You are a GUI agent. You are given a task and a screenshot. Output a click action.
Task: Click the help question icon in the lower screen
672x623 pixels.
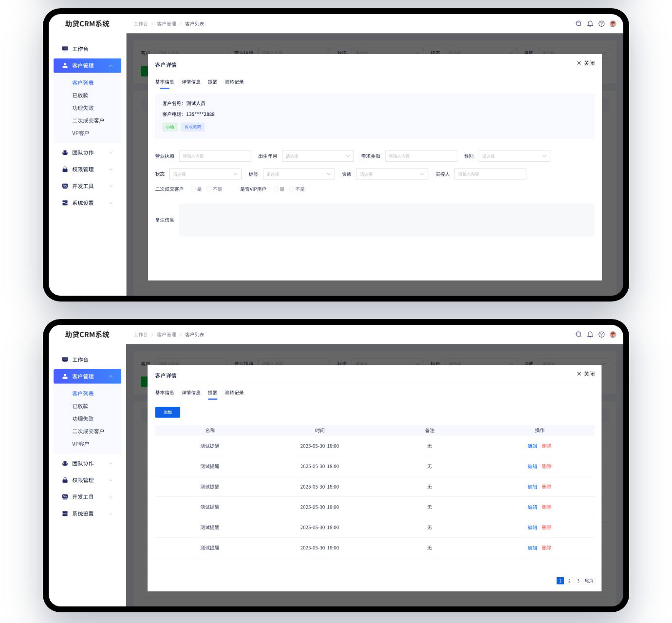[601, 334]
